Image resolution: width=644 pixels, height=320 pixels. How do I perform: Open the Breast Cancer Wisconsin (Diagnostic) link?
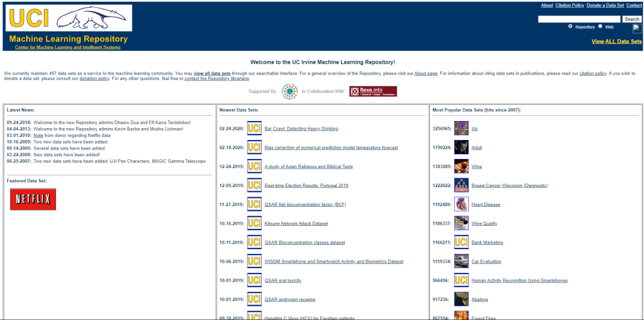(x=509, y=185)
